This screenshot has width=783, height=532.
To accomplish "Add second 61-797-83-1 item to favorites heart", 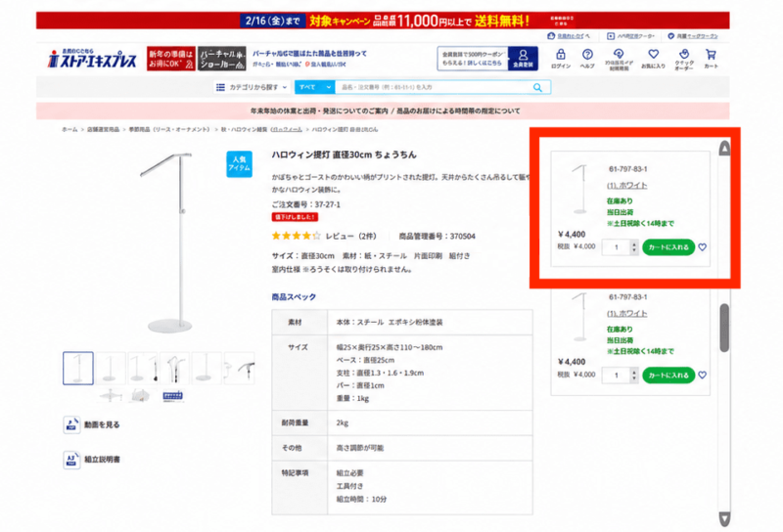I will pos(702,375).
